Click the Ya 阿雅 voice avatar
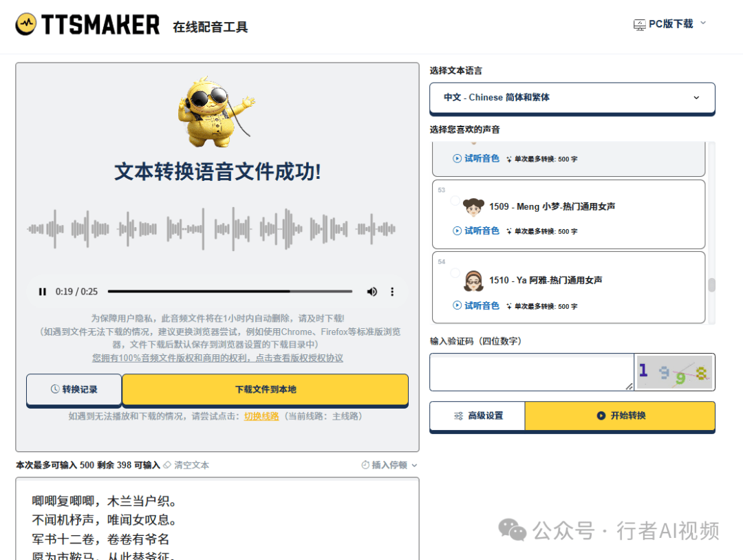 (473, 281)
